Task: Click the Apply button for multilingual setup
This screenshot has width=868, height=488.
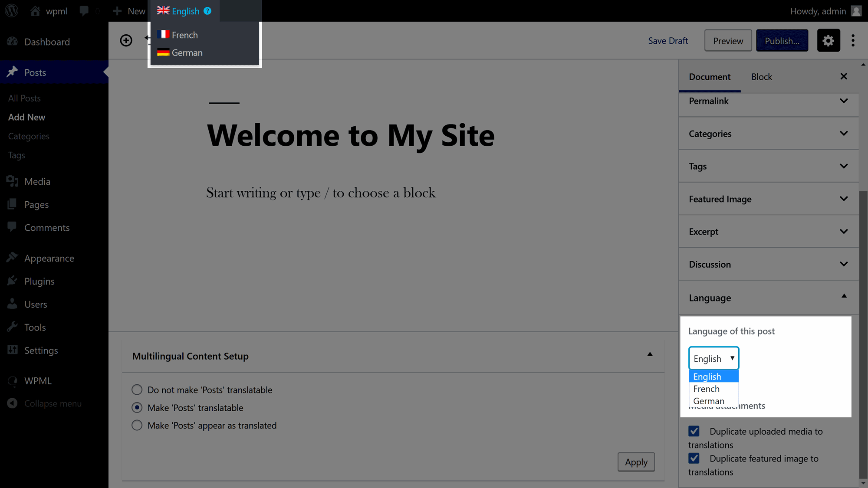Action: [x=636, y=462]
